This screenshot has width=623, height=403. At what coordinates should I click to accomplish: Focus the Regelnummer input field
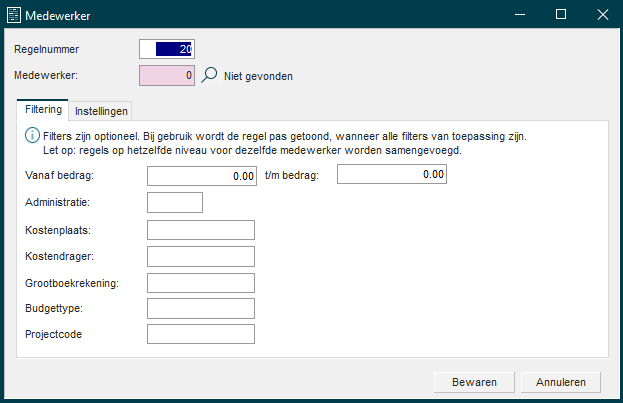pos(166,48)
